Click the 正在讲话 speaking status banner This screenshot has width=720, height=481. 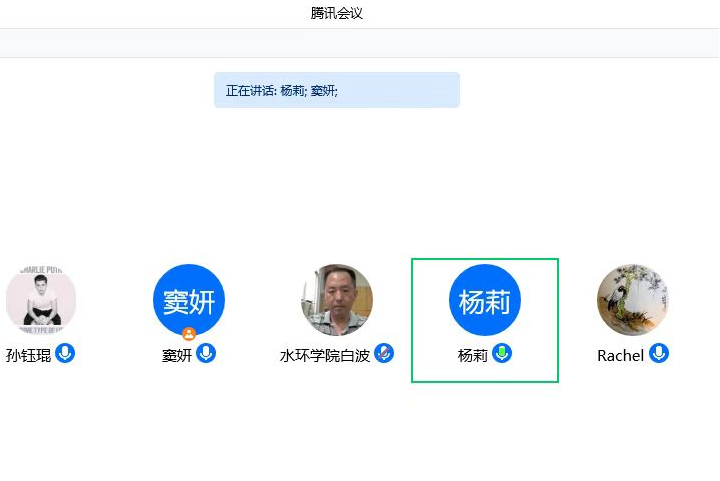click(336, 90)
